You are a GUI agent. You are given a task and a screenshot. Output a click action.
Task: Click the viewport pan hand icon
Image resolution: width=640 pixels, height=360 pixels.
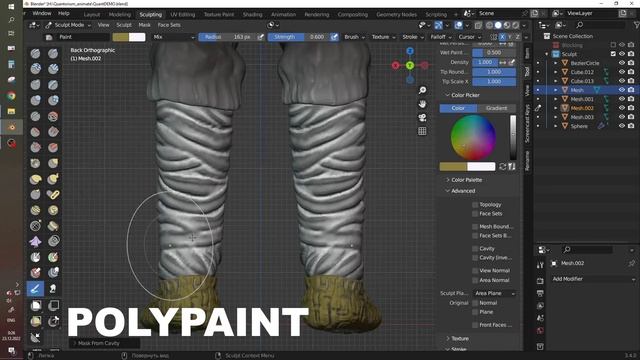(x=422, y=104)
